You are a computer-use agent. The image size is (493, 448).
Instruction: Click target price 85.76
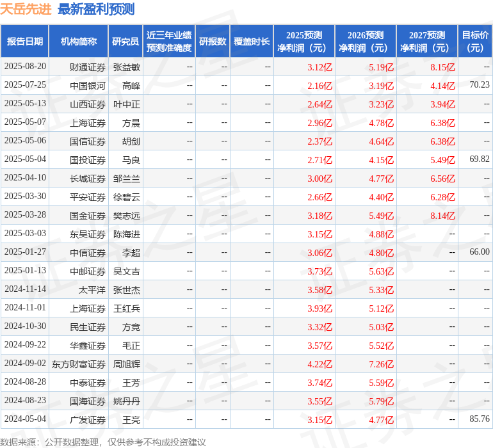point(480,419)
